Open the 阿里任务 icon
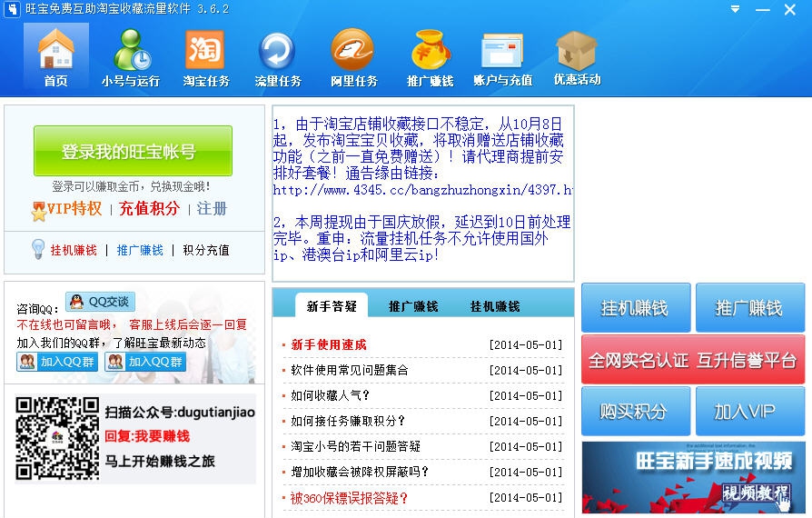812x518 pixels. coord(353,56)
